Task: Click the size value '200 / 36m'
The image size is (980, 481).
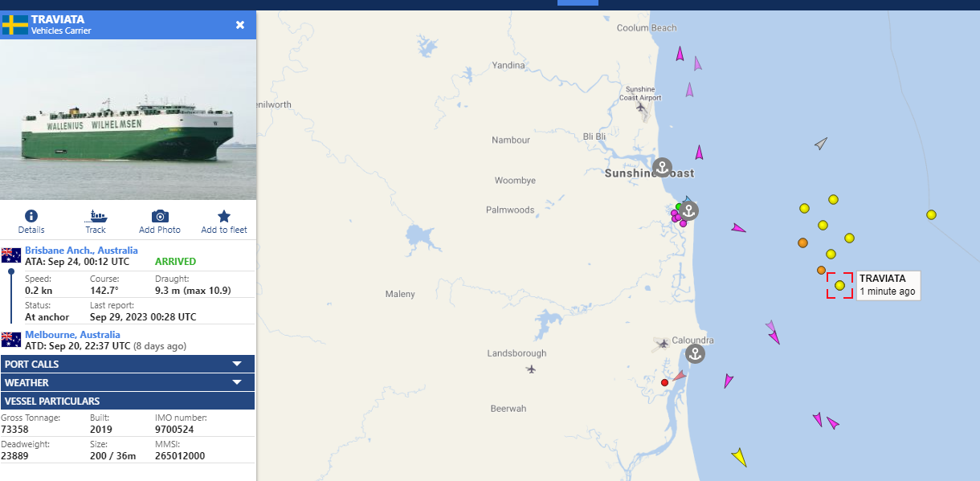Action: 112,455
